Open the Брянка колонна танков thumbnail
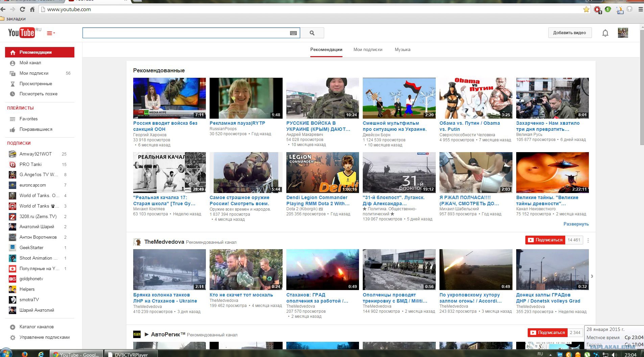 click(169, 270)
